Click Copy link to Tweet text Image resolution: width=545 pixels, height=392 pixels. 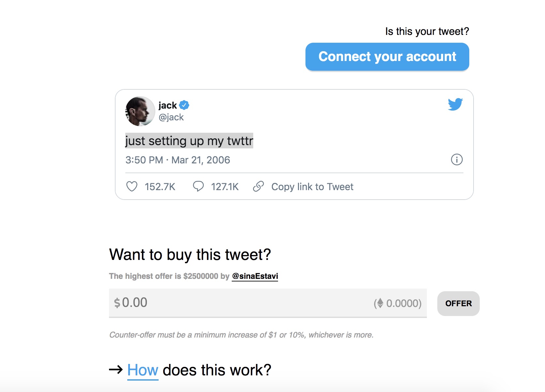click(312, 187)
